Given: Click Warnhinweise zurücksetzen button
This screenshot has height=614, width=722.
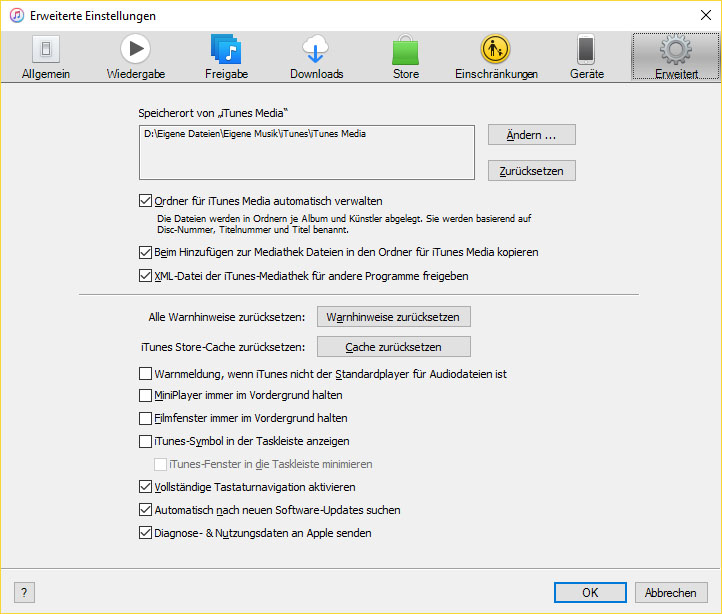Looking at the screenshot, I should (394, 317).
